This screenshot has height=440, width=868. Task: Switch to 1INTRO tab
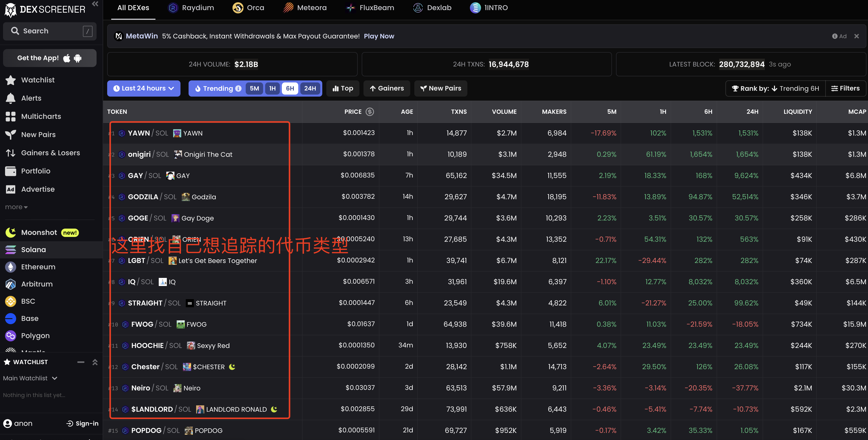(489, 8)
